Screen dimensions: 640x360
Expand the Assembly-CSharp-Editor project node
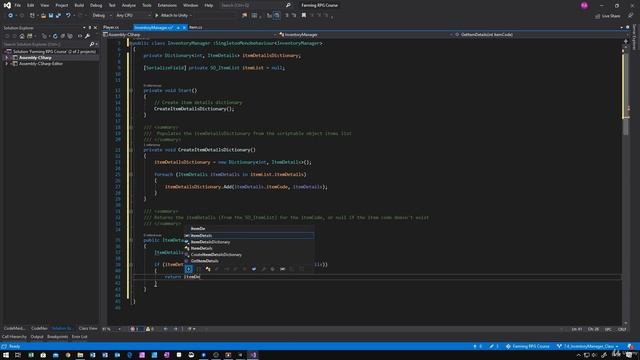7,64
